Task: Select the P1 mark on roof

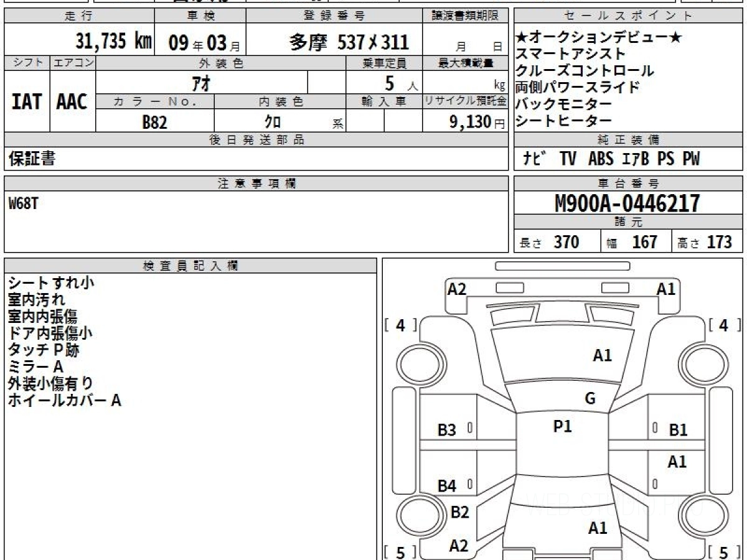Action: tap(563, 426)
